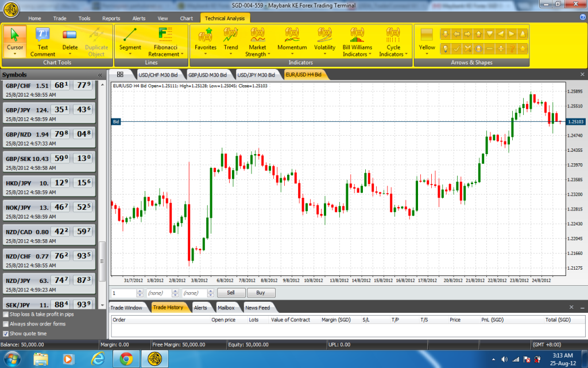Uncheck the Show quote time option

click(x=6, y=333)
